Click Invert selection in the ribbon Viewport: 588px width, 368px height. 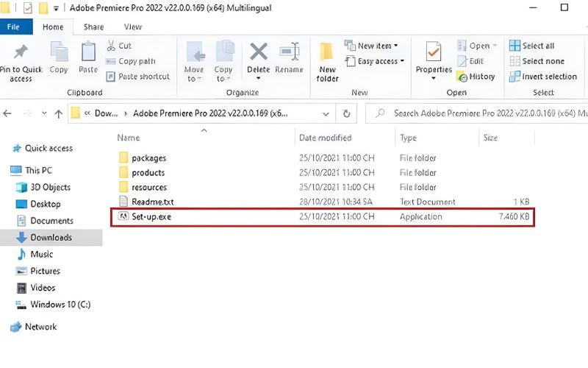543,77
